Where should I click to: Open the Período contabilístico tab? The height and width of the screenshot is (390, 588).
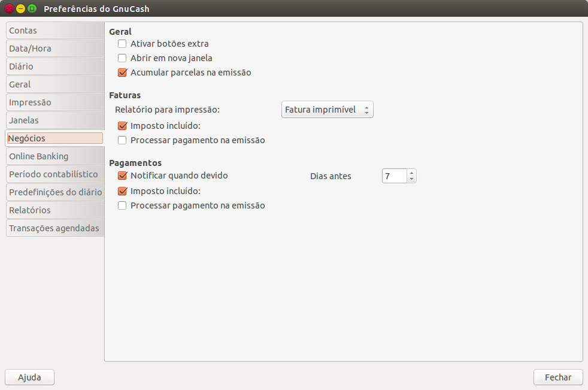[54, 174]
